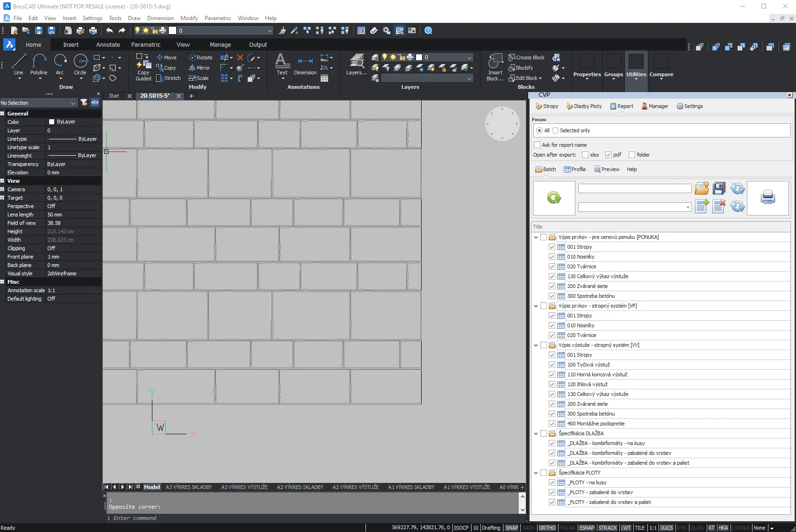This screenshot has height=532, width=796.
Task: Click the large printer icon in CVP
Action: (x=768, y=198)
